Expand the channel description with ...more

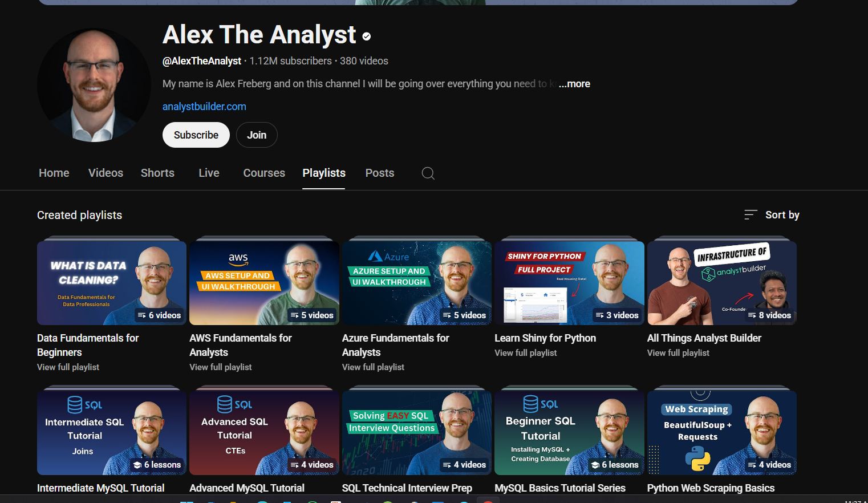click(x=574, y=83)
